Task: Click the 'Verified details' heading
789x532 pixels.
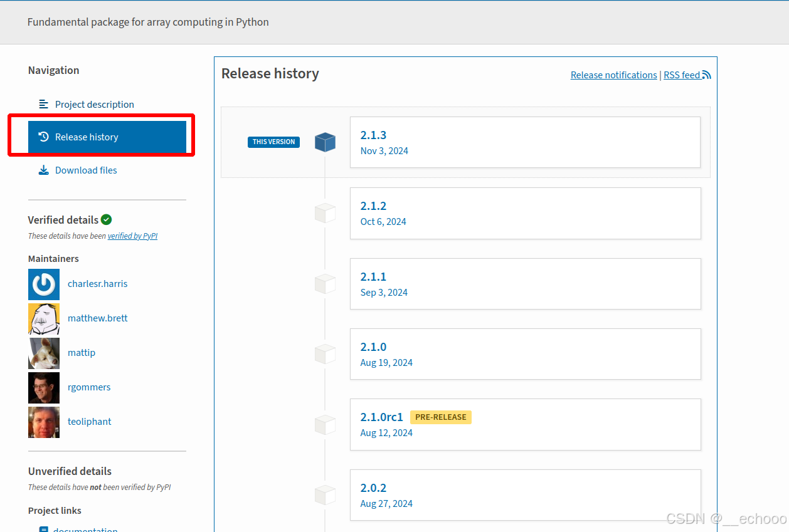Action: pyautogui.click(x=63, y=220)
